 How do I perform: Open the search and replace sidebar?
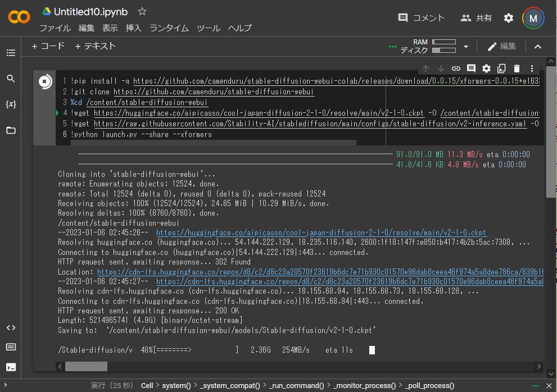click(11, 79)
